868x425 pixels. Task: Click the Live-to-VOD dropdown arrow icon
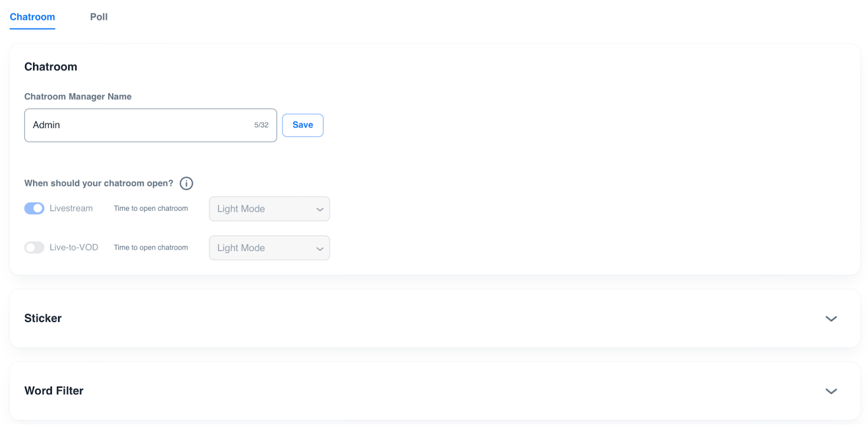point(320,248)
